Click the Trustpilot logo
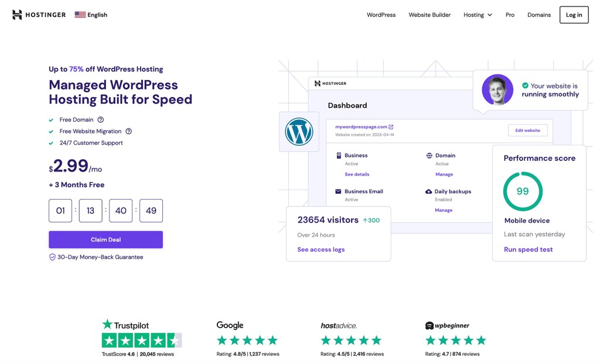 125,325
